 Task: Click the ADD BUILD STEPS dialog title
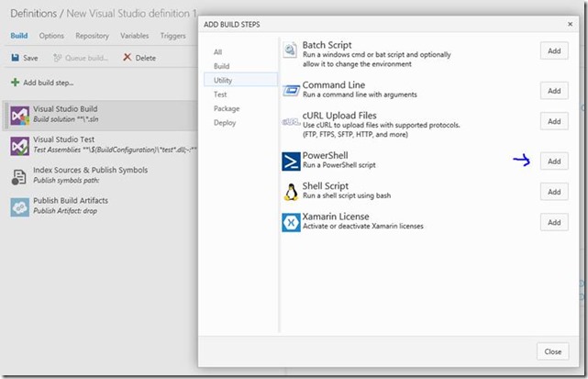click(232, 25)
